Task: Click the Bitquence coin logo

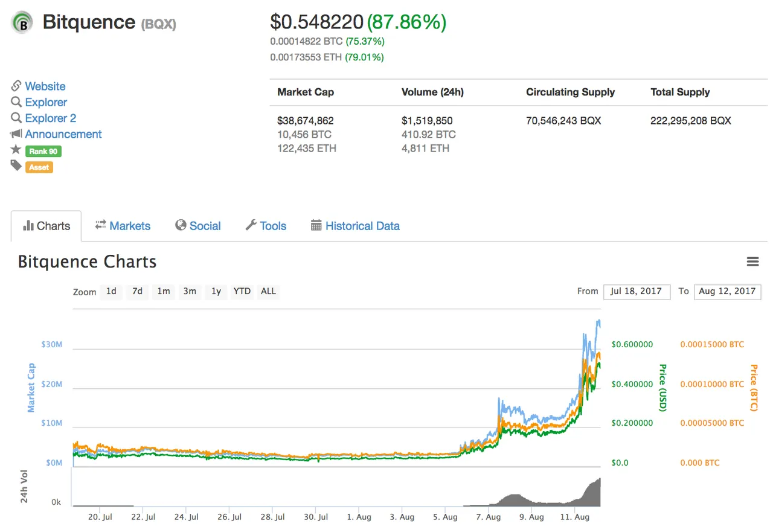Action: [x=22, y=22]
